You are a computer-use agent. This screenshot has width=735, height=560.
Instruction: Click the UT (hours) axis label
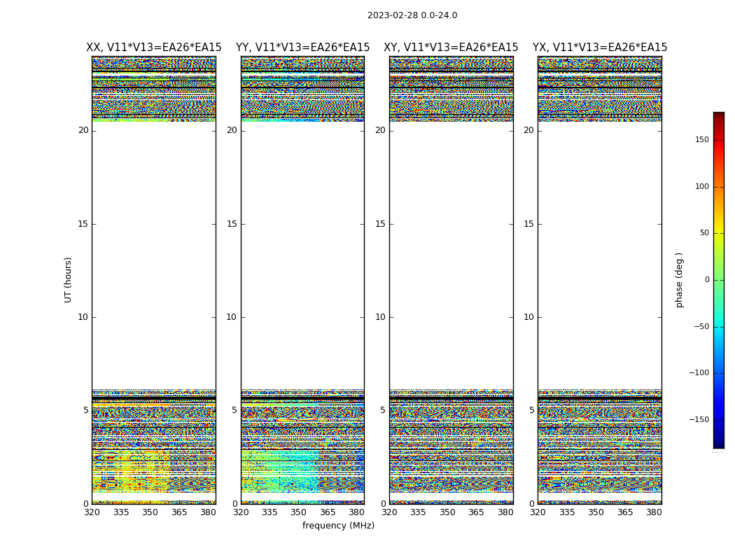click(x=68, y=280)
